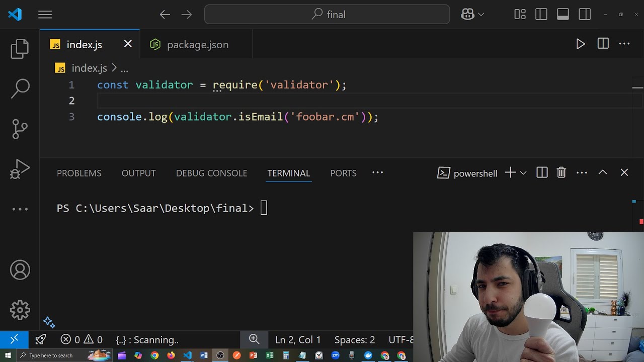Close the index.js tab
Viewport: 644px width, 362px height.
[128, 44]
